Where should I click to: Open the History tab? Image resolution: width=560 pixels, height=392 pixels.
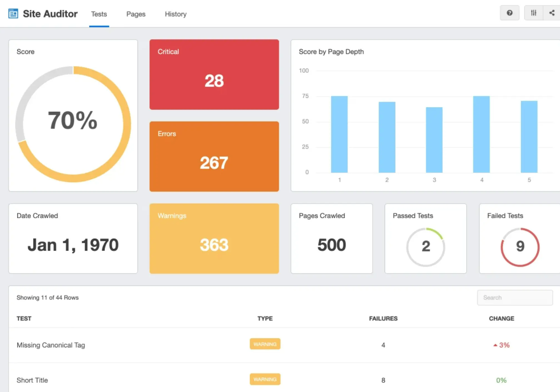tap(176, 14)
